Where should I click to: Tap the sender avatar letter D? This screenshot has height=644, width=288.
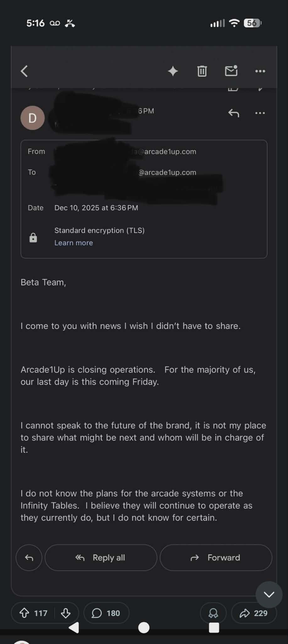(33, 118)
